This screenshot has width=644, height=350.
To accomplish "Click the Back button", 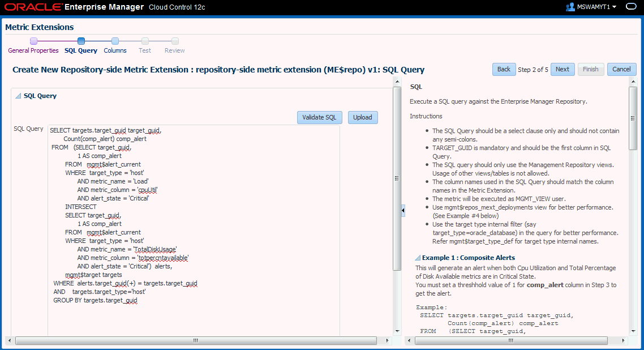I will [504, 70].
